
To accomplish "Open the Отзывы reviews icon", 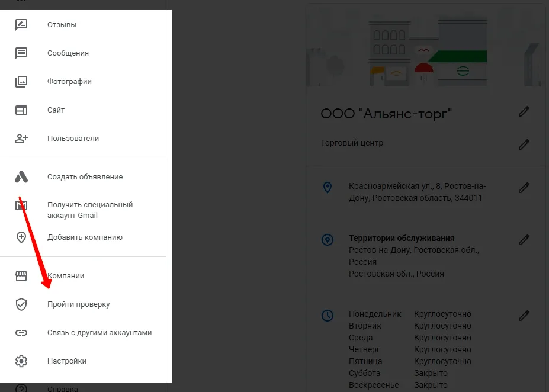I will [21, 24].
